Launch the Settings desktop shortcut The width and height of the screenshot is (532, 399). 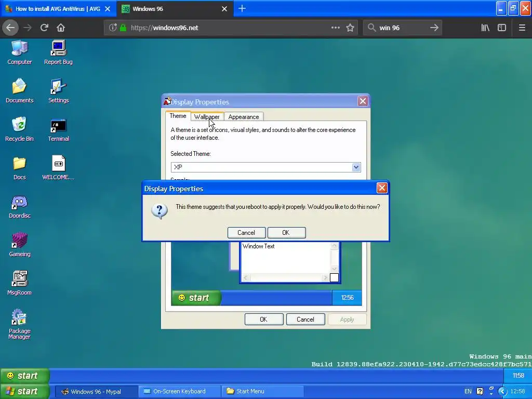(x=58, y=90)
